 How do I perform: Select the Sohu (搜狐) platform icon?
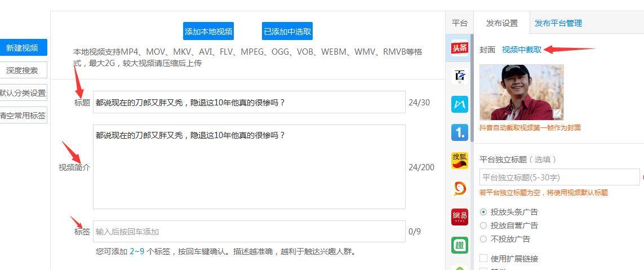[x=460, y=161]
